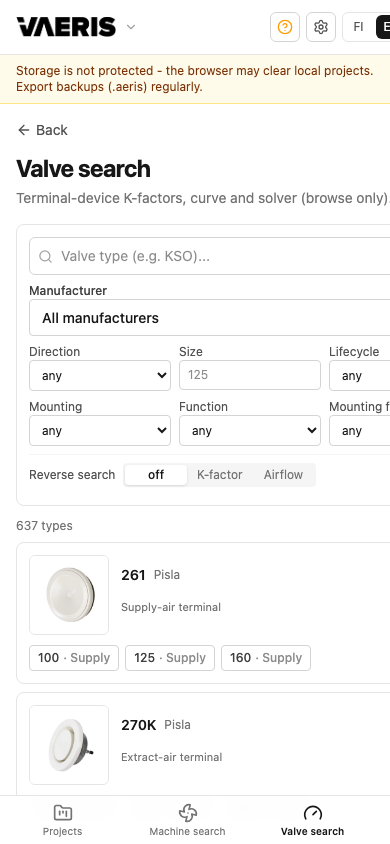Open the Pisla 261 valve thumbnail
390x844 pixels.
coord(69,595)
